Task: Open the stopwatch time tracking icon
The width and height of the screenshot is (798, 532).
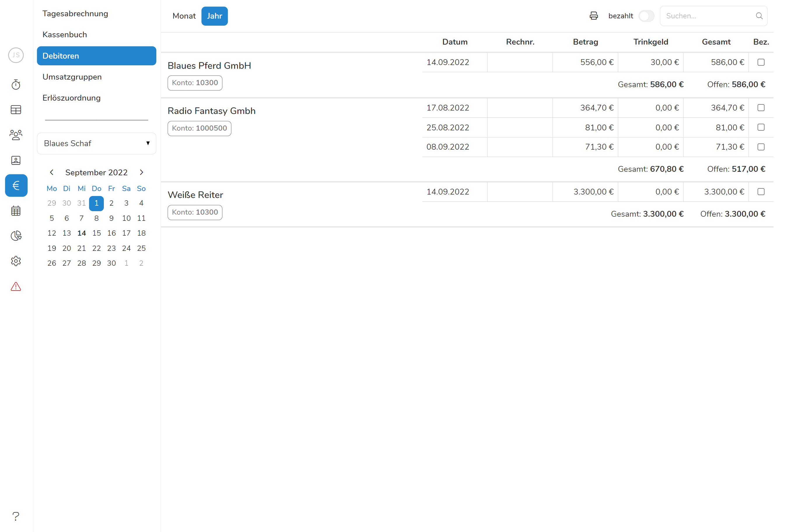Action: (16, 85)
